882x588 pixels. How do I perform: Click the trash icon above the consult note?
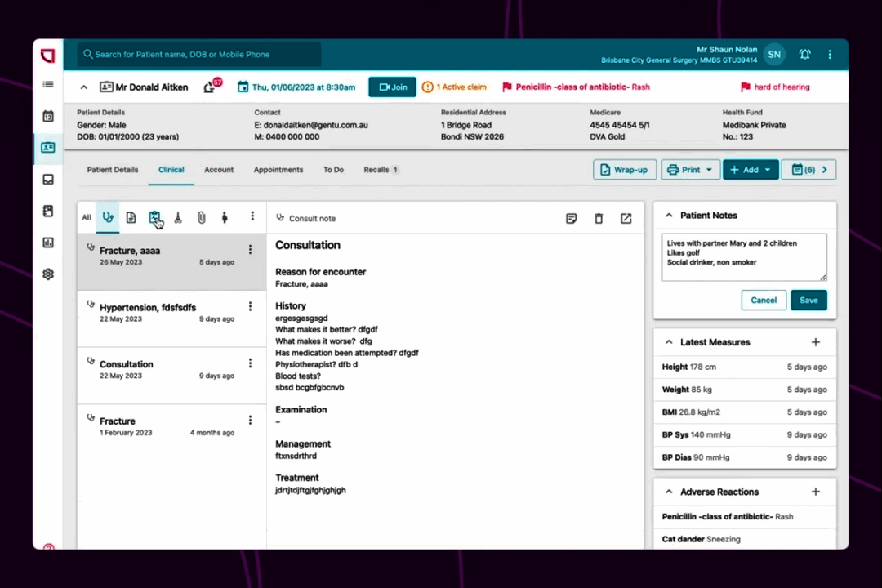[x=599, y=218]
